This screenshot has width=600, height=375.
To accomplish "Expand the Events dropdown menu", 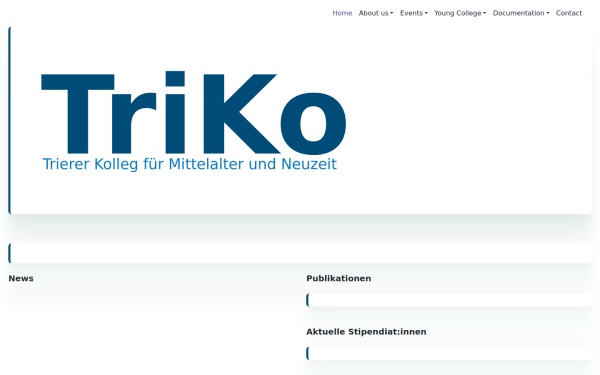I will point(414,13).
